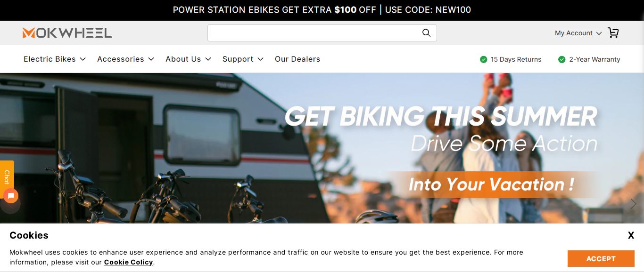Open the My Account dropdown
The image size is (644, 272).
pyautogui.click(x=578, y=33)
